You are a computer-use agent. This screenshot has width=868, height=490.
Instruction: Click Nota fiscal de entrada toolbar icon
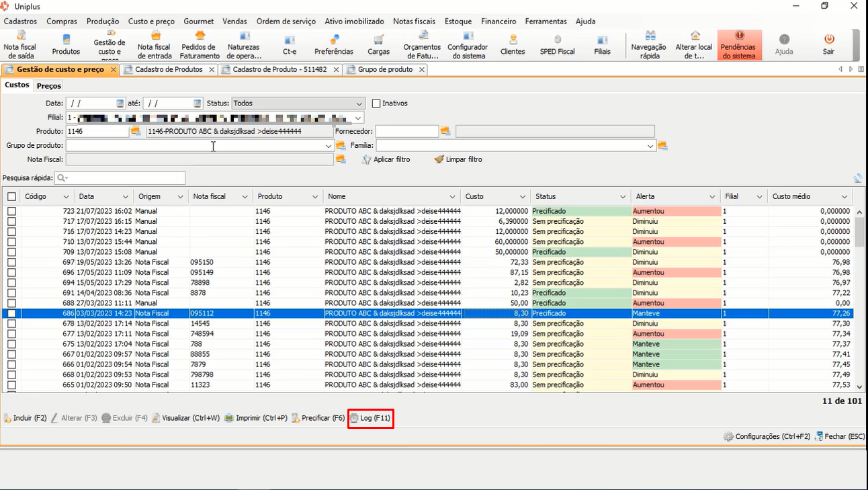[155, 44]
